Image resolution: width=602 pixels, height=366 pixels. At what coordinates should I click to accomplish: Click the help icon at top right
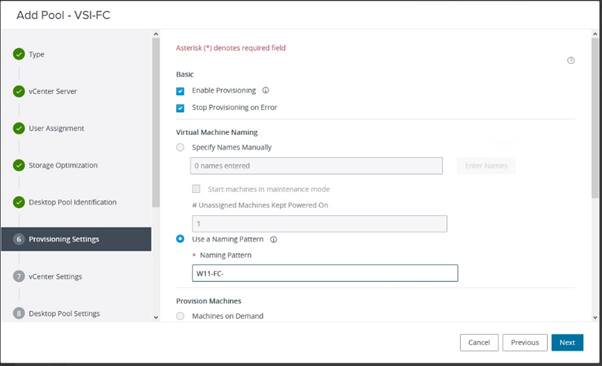571,60
